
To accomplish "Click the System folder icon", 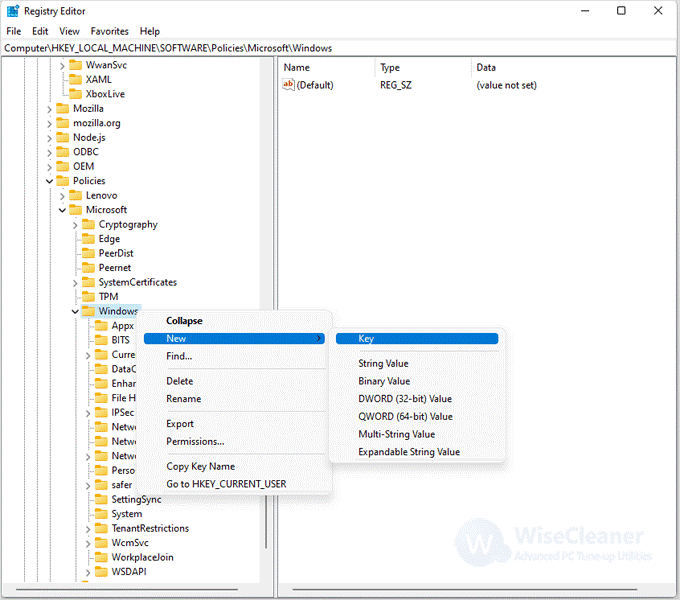I will pos(101,514).
